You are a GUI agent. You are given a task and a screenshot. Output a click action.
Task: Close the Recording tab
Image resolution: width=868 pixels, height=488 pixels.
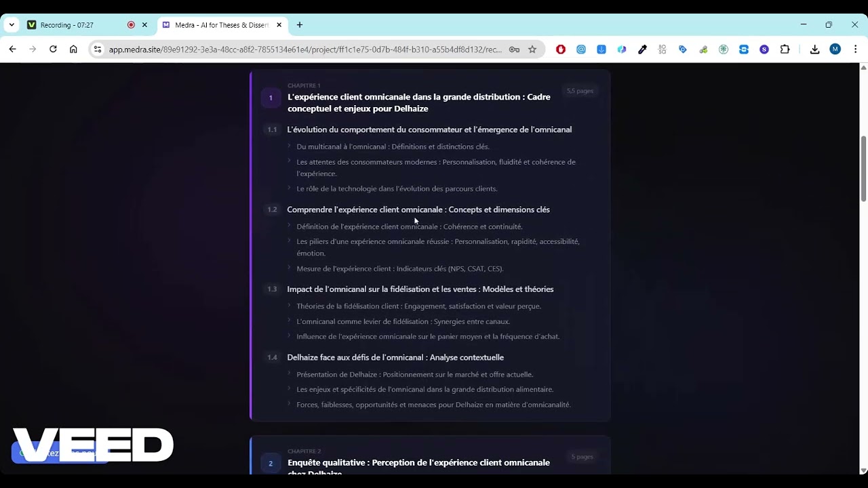point(144,25)
